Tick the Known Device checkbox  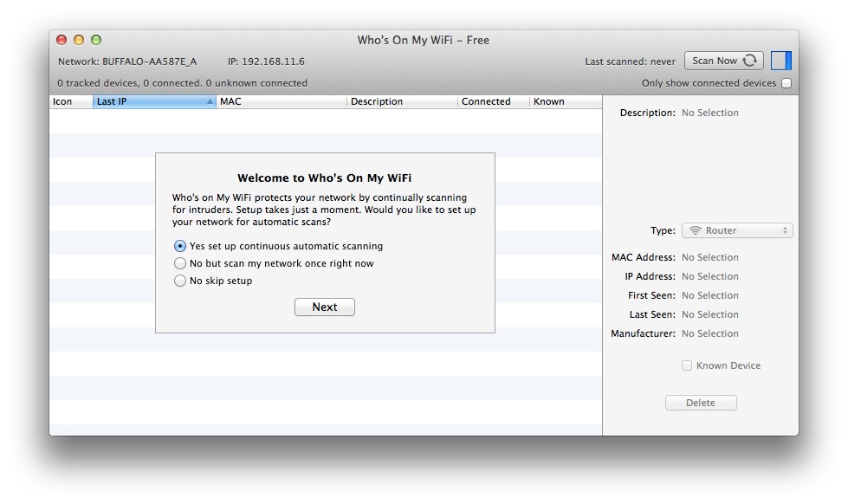click(x=687, y=365)
